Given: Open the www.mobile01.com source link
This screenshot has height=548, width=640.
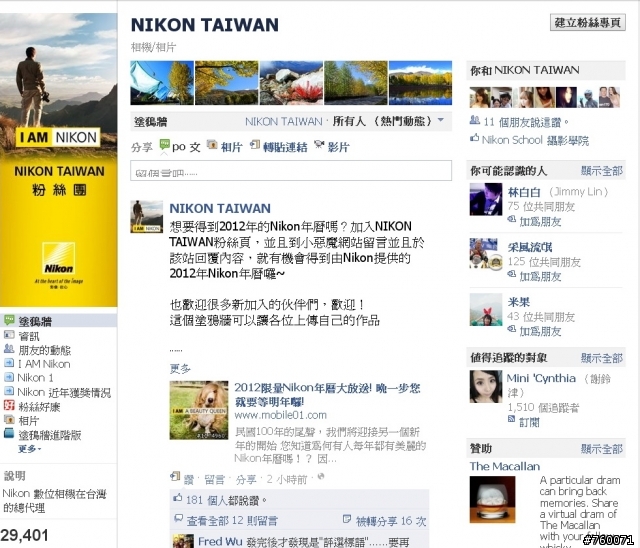Looking at the screenshot, I should pyautogui.click(x=280, y=415).
